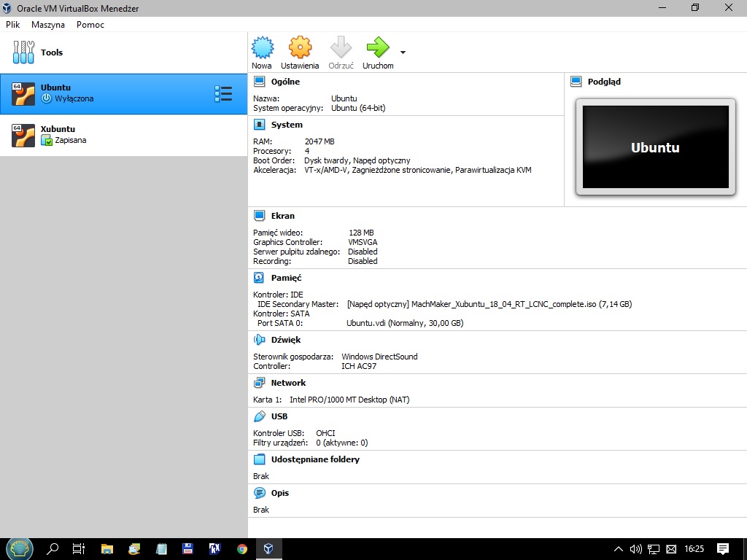
Task: Open the Windows Start button
Action: (x=19, y=549)
